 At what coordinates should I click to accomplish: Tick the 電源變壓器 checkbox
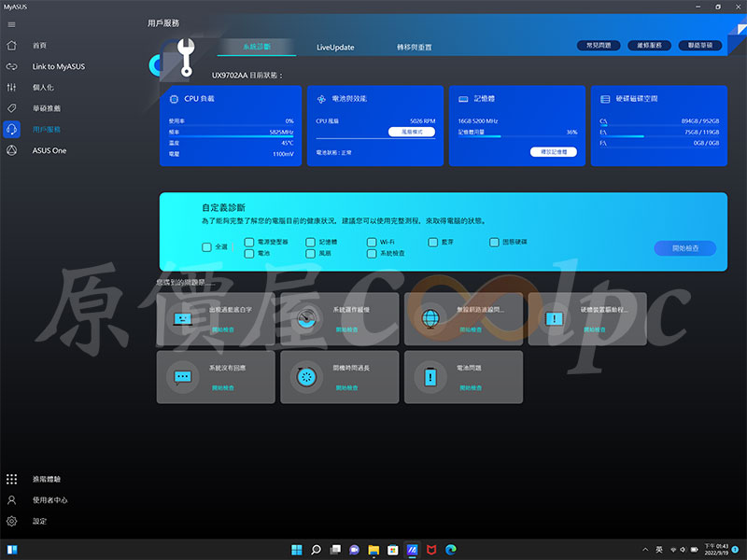(249, 242)
